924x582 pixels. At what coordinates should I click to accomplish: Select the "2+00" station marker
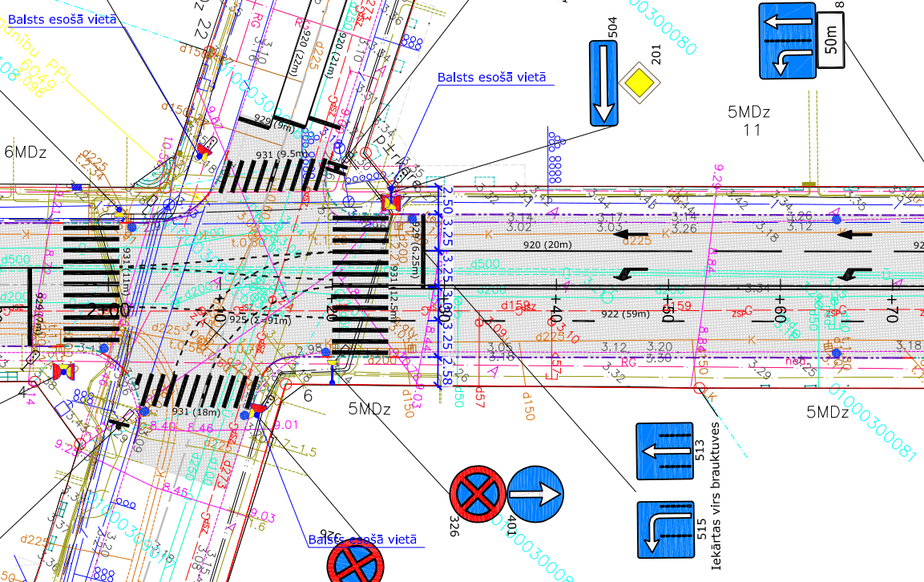[x=107, y=310]
